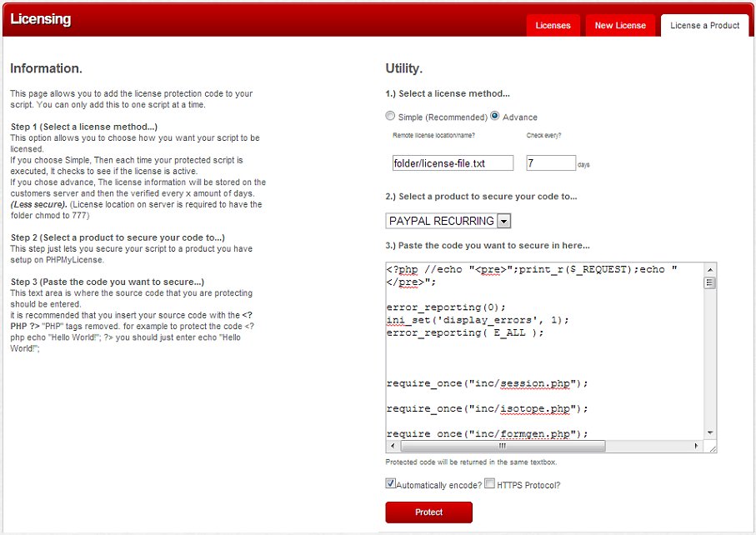Click code textarea scroll down arrow
756x535 pixels.
tap(710, 432)
